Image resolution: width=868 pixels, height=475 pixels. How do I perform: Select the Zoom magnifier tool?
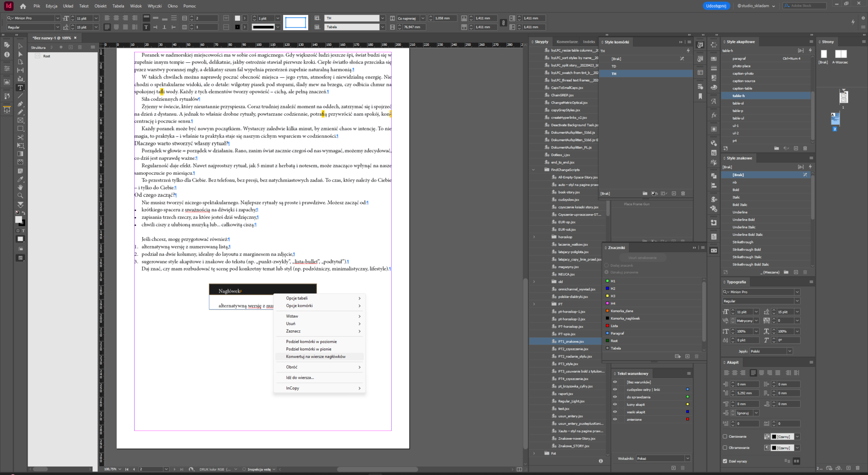tap(20, 196)
